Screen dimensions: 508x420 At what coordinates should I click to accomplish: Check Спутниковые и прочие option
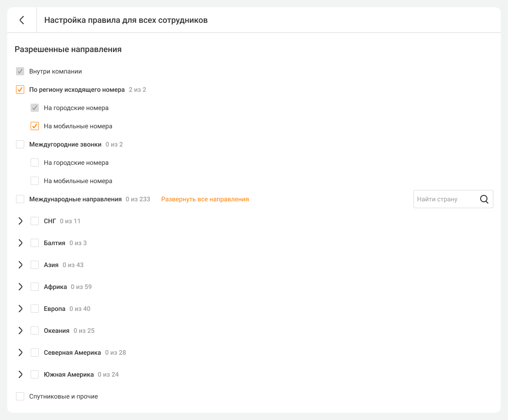tap(20, 396)
